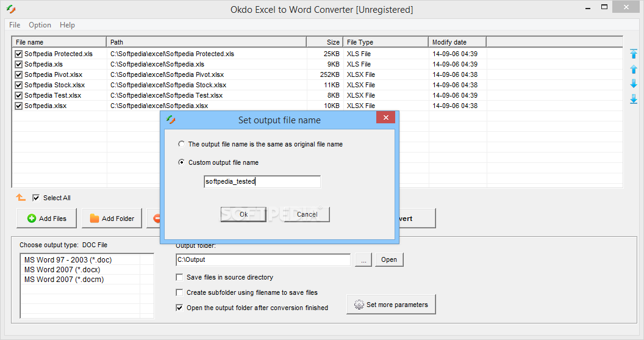
Task: Uncheck Softpedia Test.xlsx file checkbox
Action: 18,95
